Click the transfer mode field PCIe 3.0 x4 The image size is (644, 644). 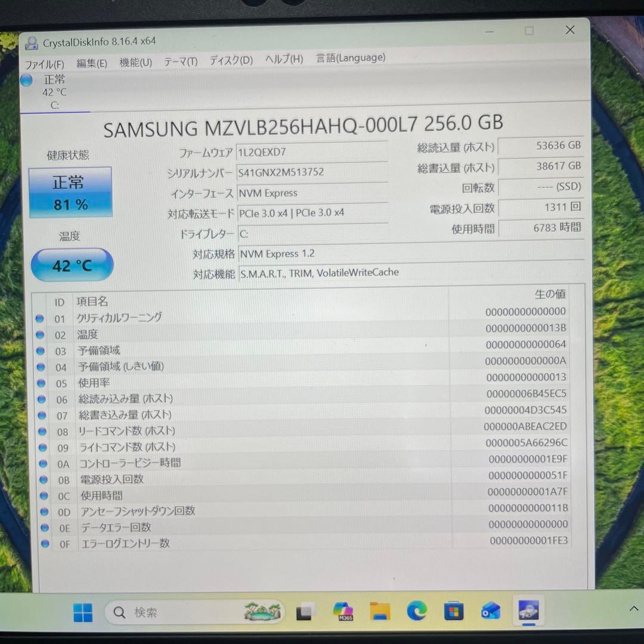pyautogui.click(x=313, y=213)
